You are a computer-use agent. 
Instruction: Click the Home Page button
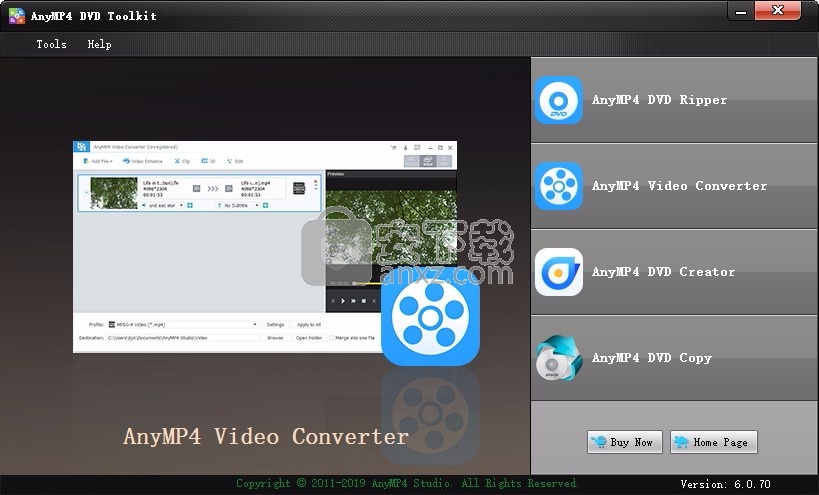(713, 442)
